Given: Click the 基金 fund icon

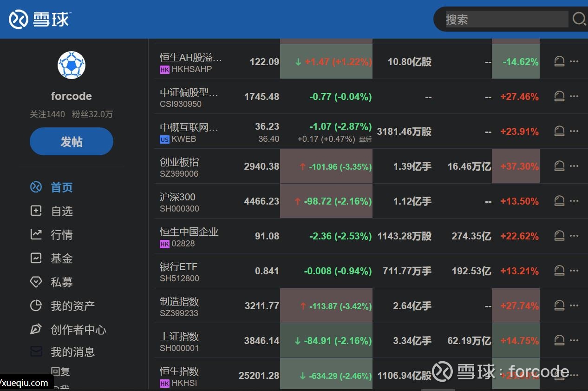Looking at the screenshot, I should coord(36,258).
